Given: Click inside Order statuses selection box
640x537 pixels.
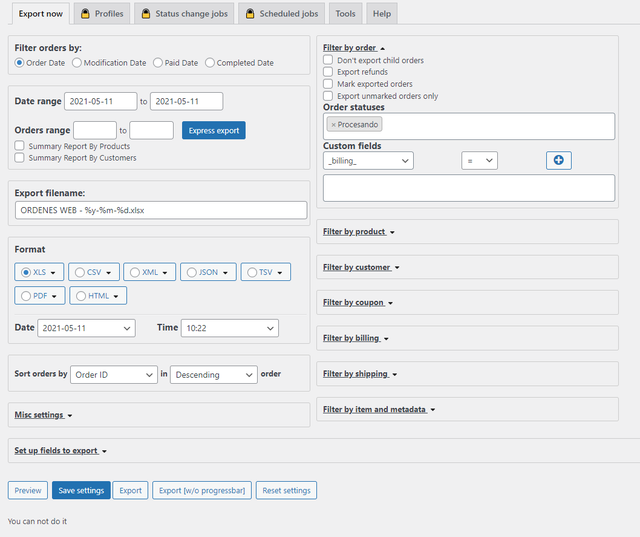Looking at the screenshot, I should pos(469,126).
